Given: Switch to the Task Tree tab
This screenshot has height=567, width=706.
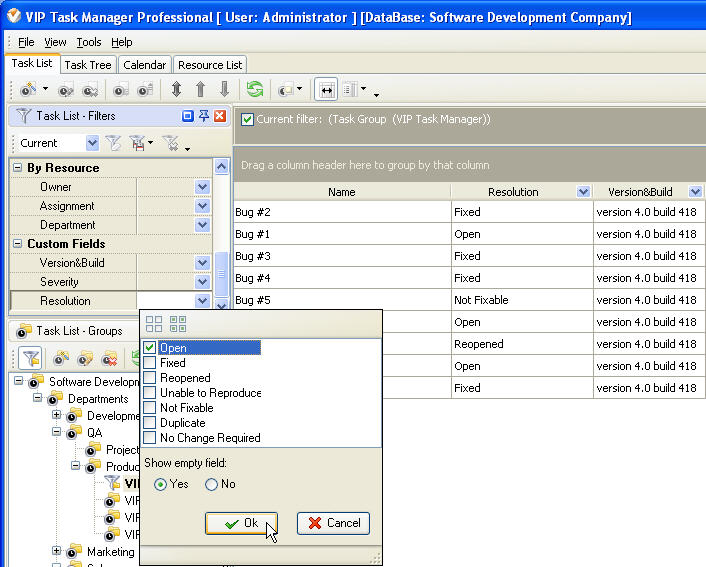Looking at the screenshot, I should 88,65.
